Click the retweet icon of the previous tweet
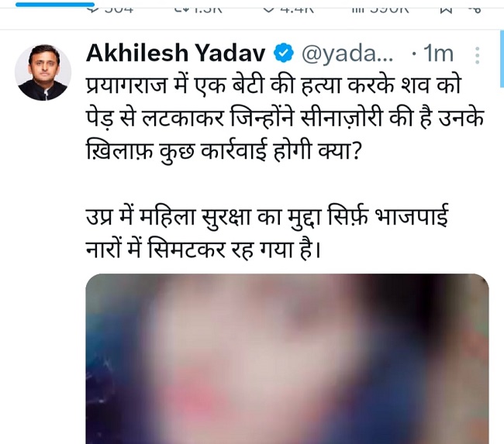 click(x=183, y=8)
